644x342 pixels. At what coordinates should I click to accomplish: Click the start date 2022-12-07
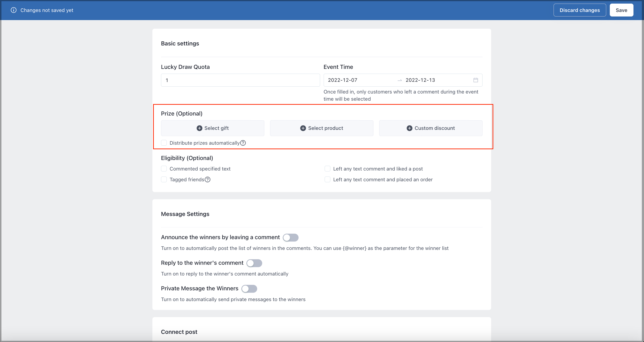coord(343,80)
